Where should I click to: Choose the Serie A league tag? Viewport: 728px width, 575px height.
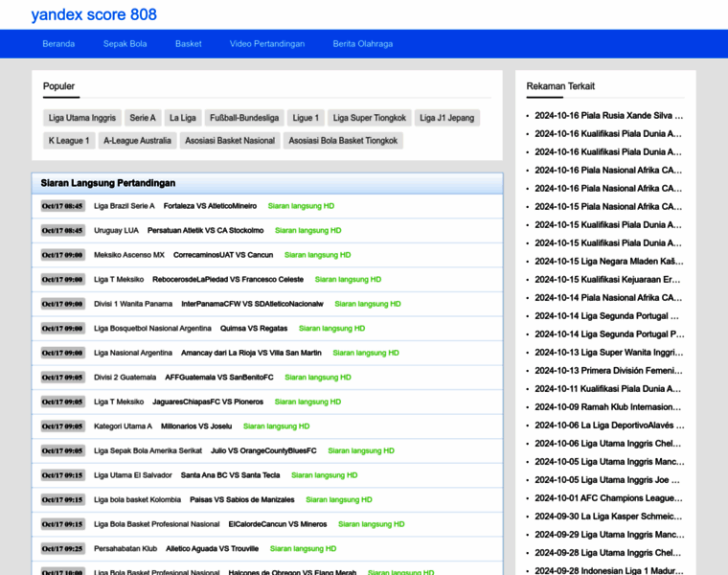[x=143, y=118]
